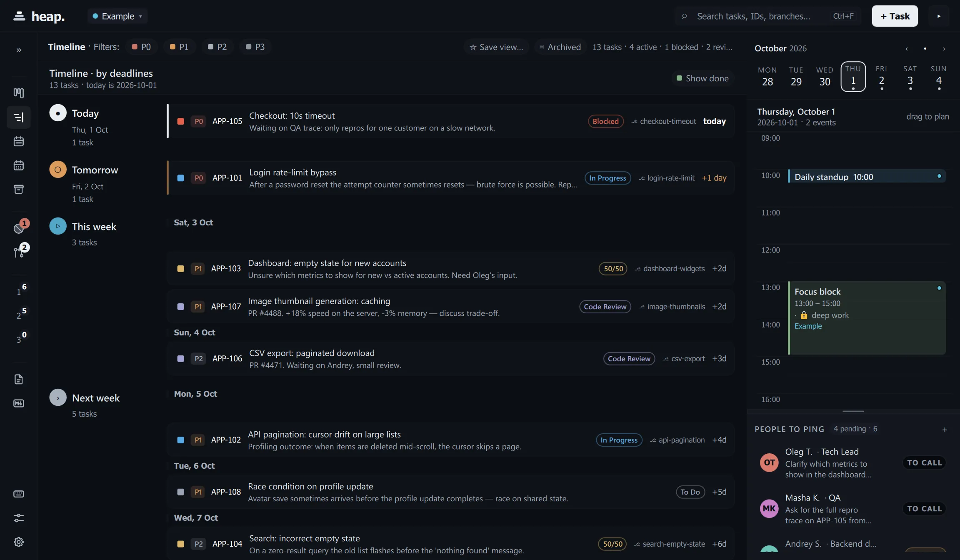The image size is (960, 560).
Task: Toggle the P0 priority filter
Action: pos(141,47)
